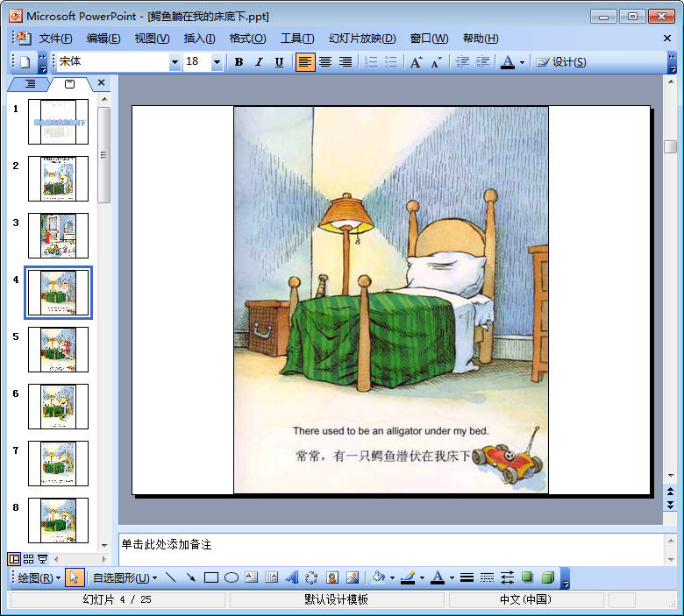The height and width of the screenshot is (616, 684).
Task: Choose line style icon
Action: point(467,578)
